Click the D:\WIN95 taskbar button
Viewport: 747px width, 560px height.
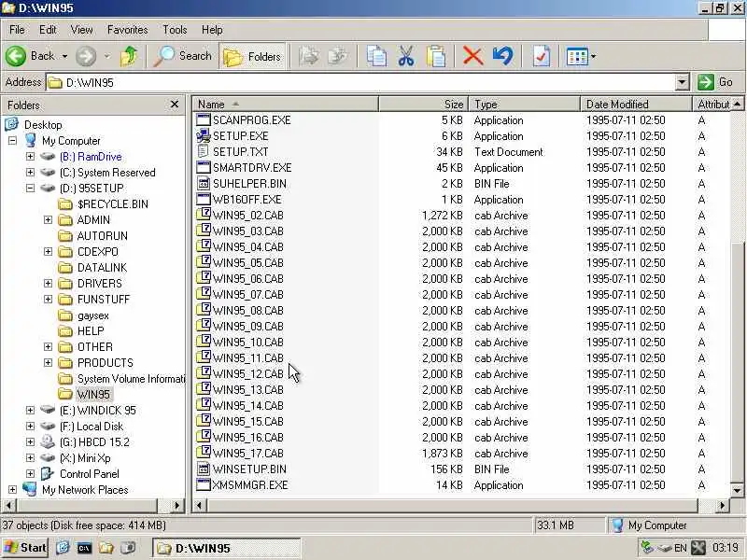point(226,548)
